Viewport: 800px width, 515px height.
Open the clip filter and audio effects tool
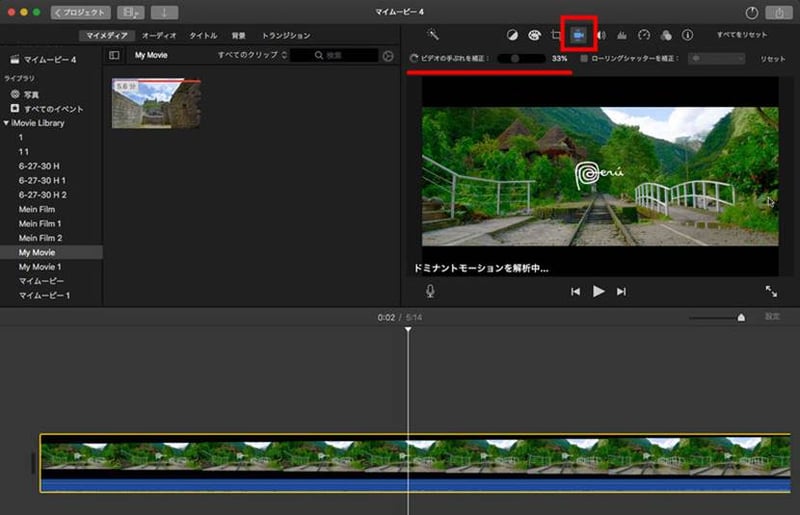[x=666, y=35]
